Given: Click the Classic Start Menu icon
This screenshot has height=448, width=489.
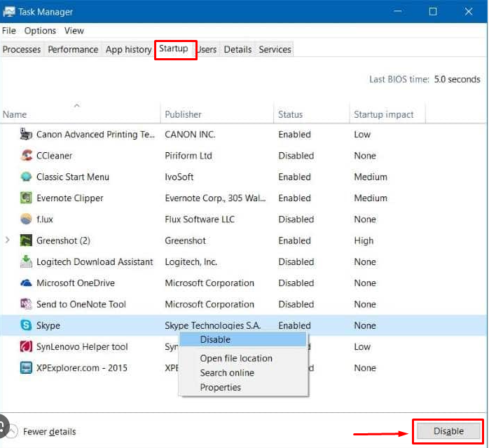Looking at the screenshot, I should tap(26, 177).
